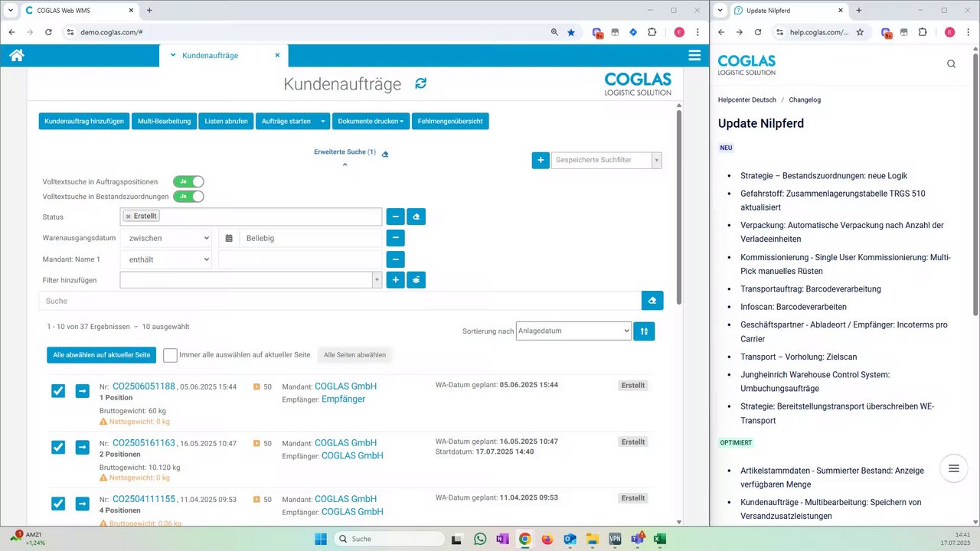This screenshot has height=551, width=980.
Task: Open the zoom indicator in WMS address bar
Action: pyautogui.click(x=554, y=32)
